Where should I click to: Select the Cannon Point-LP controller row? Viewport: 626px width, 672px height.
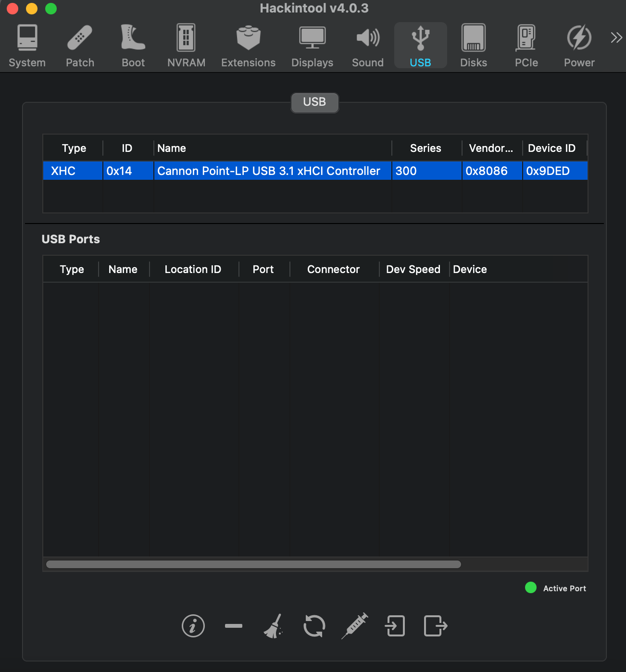(269, 171)
